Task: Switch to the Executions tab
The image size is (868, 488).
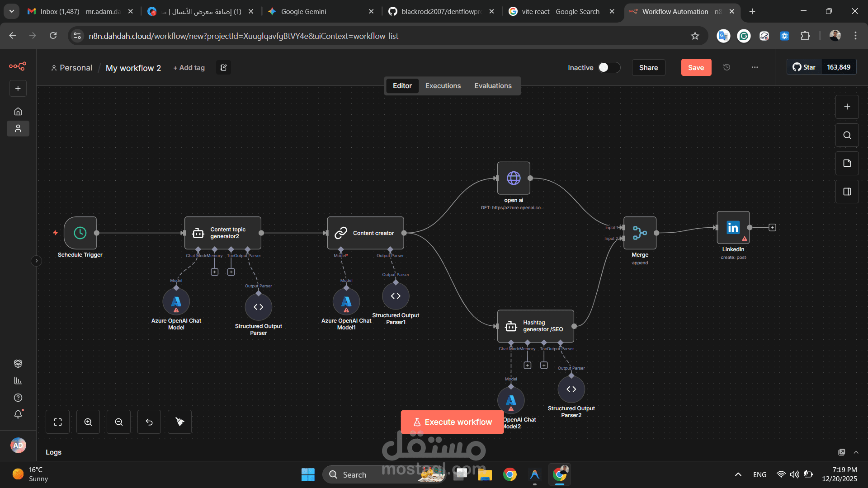Action: (443, 86)
